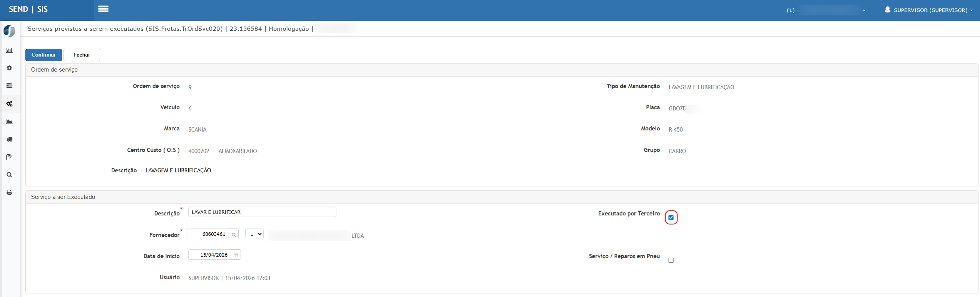Open the bar chart sidebar icon
The height and width of the screenshot is (297, 980).
[9, 50]
